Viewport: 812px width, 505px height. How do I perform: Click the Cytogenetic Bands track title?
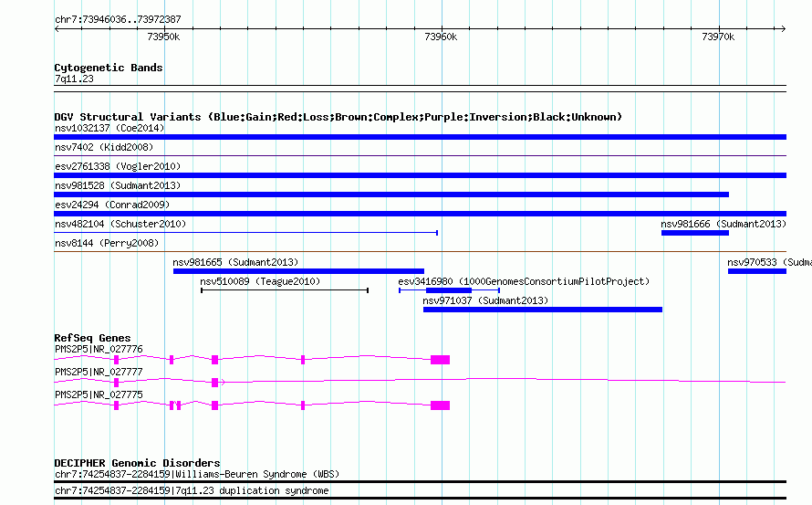(109, 68)
